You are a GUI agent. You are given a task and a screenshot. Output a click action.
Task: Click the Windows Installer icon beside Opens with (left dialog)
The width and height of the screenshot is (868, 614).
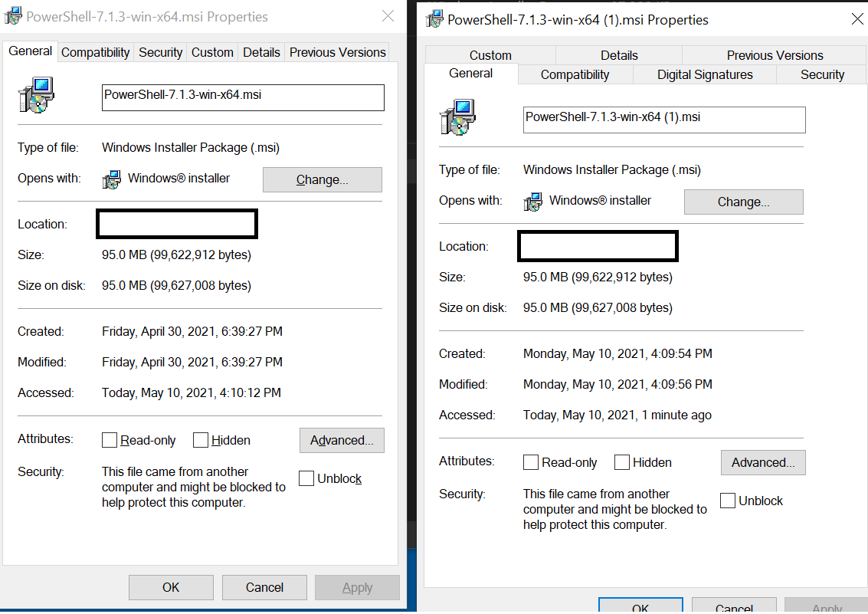[x=112, y=178]
